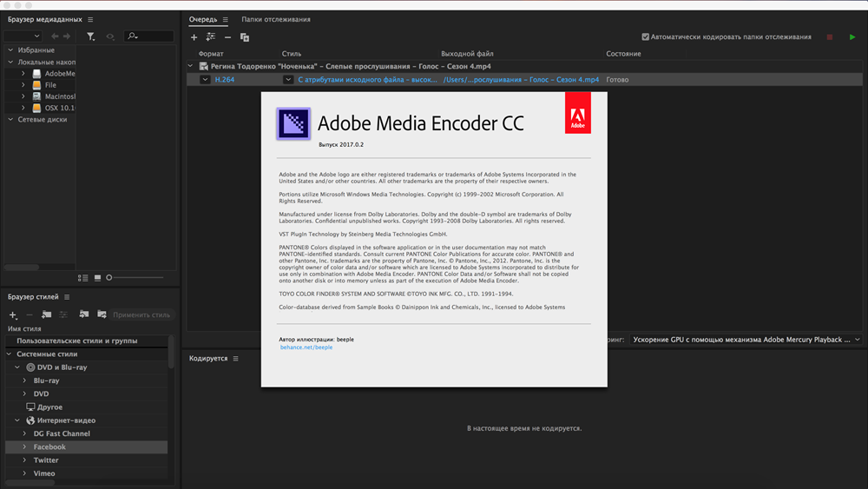This screenshot has width=868, height=489.
Task: Open the Queue panel menu icon
Action: pyautogui.click(x=226, y=19)
